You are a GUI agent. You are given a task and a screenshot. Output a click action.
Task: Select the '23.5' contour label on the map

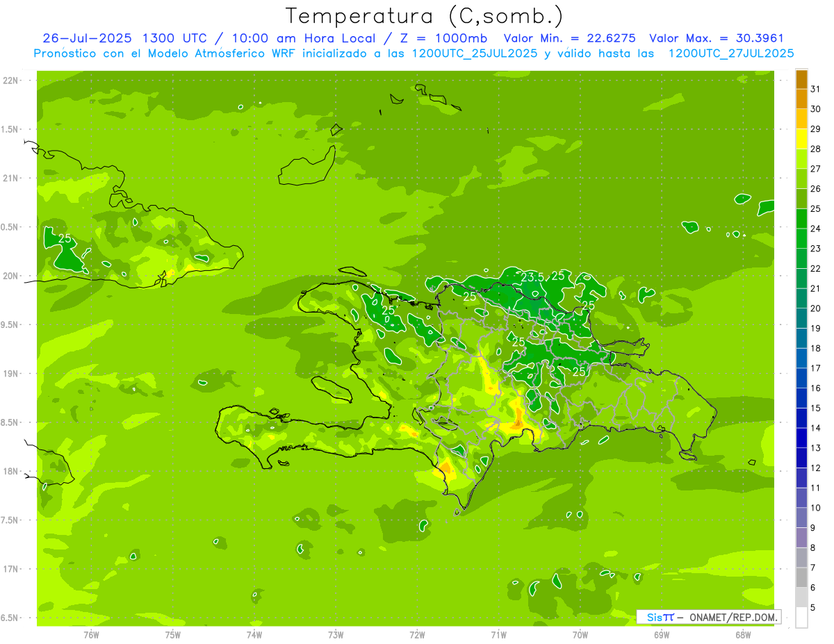click(x=532, y=278)
